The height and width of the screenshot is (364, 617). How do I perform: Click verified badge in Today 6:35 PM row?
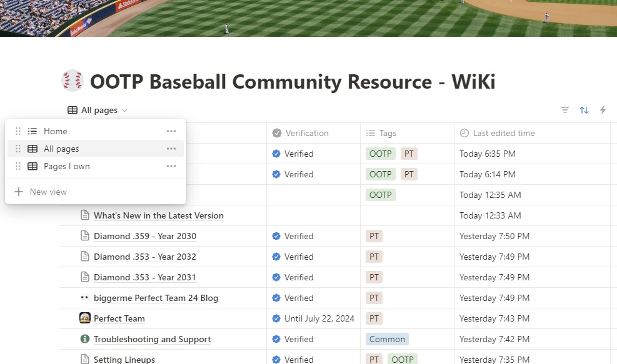(276, 154)
